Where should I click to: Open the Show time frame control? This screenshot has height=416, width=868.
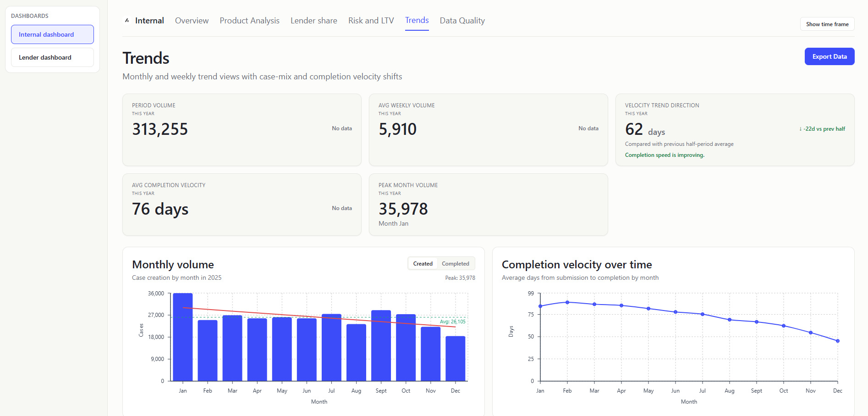coord(827,23)
